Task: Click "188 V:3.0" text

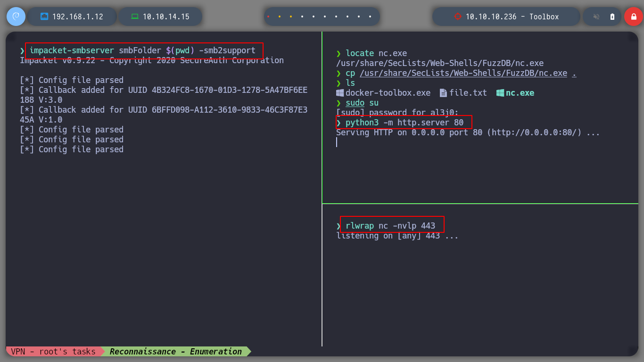Action: click(41, 100)
